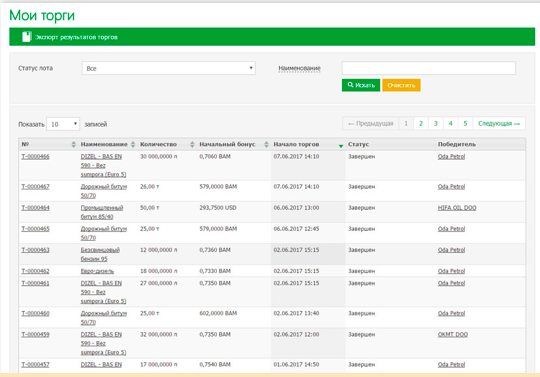Click the Победитель column header
This screenshot has height=377, width=540.
457,144
